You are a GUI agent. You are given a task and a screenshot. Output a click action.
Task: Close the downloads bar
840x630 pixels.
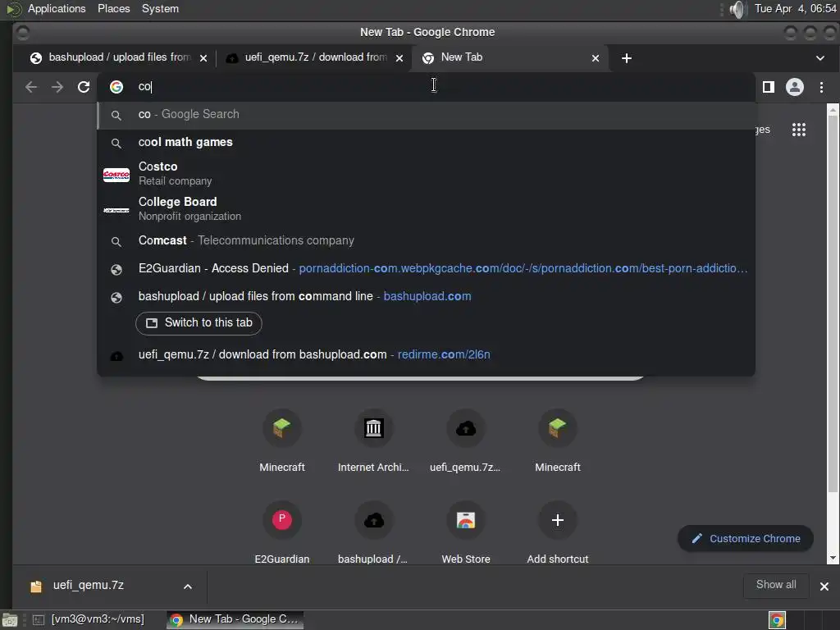point(824,587)
